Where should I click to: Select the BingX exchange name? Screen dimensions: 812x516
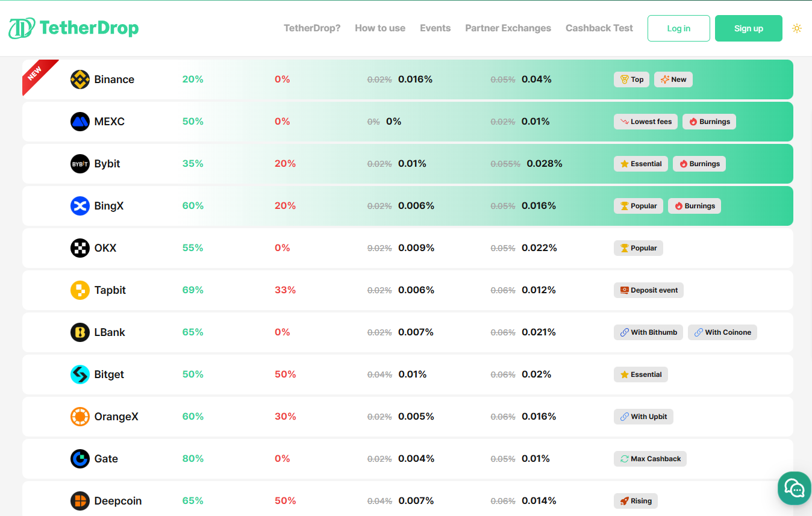(x=109, y=206)
